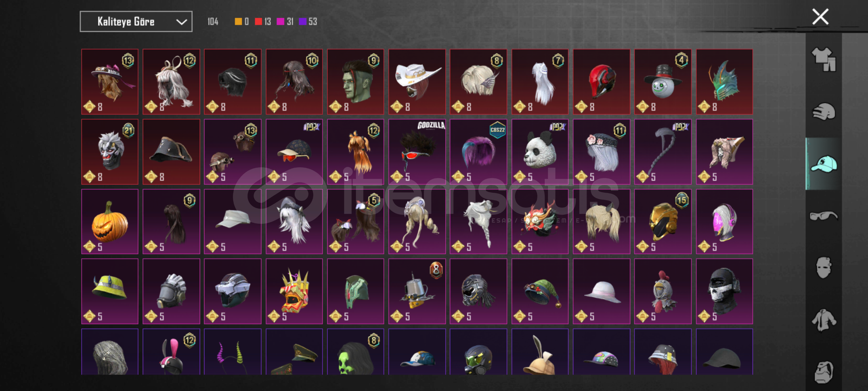Viewport: 868px width, 391px height.
Task: Open the outfits category shirt icon
Action: click(x=824, y=59)
